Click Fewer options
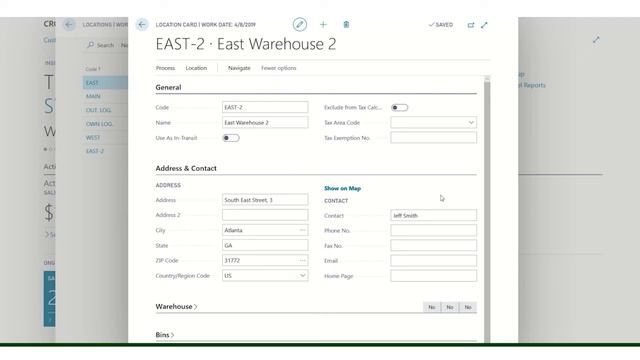 279,68
